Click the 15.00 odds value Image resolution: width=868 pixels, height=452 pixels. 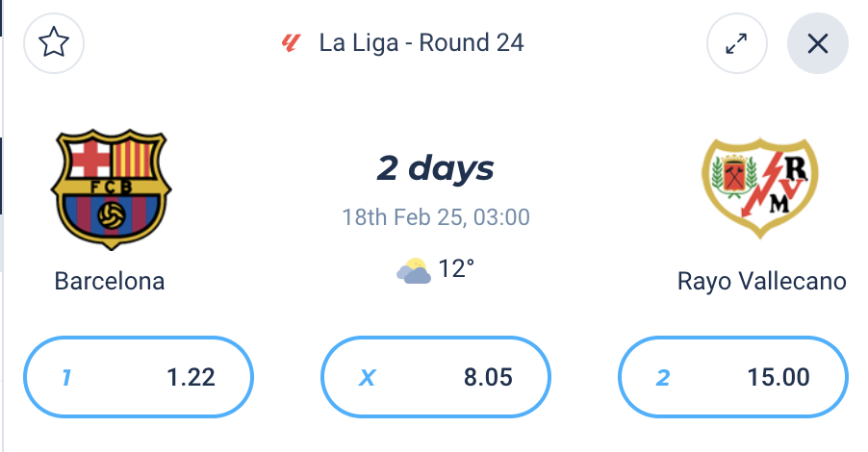(x=779, y=378)
